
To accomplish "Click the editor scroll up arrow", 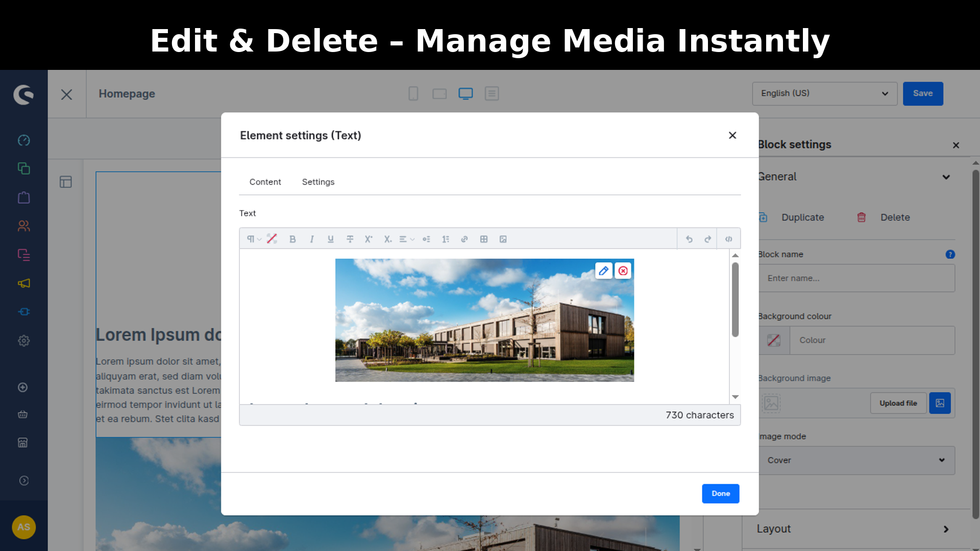I will pyautogui.click(x=735, y=255).
